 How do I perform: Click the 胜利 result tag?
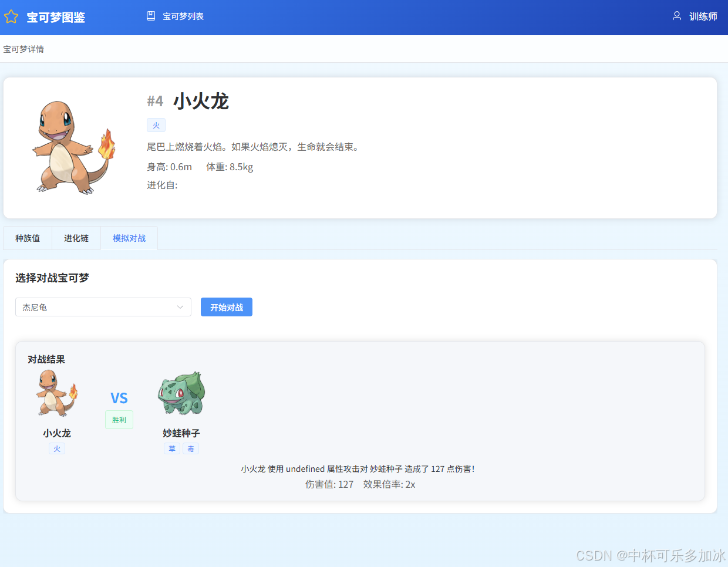point(119,420)
